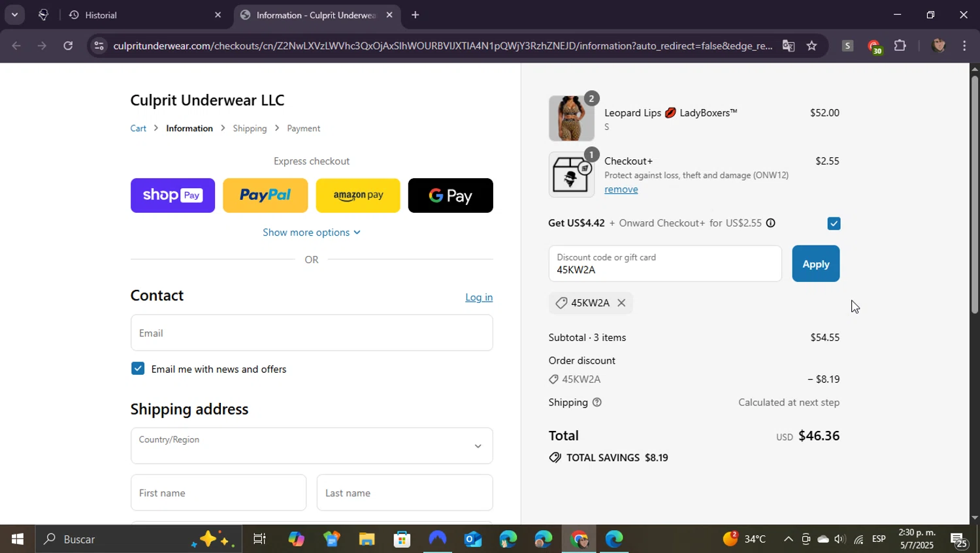The height and width of the screenshot is (553, 980).
Task: Select the Payment breadcrumb step
Action: (304, 129)
